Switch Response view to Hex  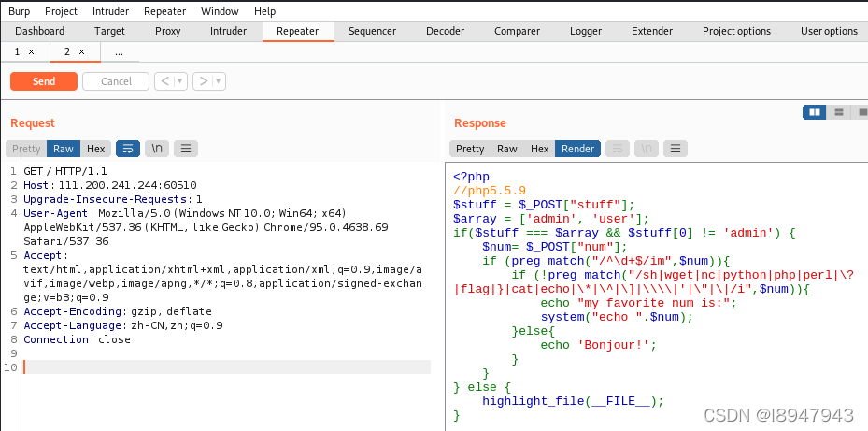point(540,149)
